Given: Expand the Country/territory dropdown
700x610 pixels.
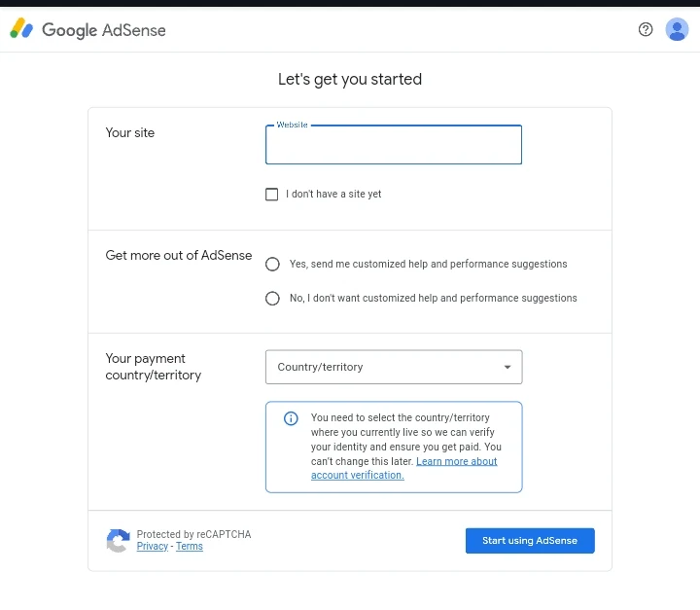Looking at the screenshot, I should 394,367.
